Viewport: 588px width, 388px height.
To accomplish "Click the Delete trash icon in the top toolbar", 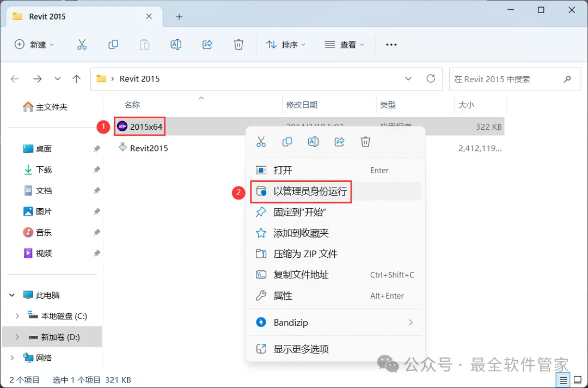I will (238, 45).
